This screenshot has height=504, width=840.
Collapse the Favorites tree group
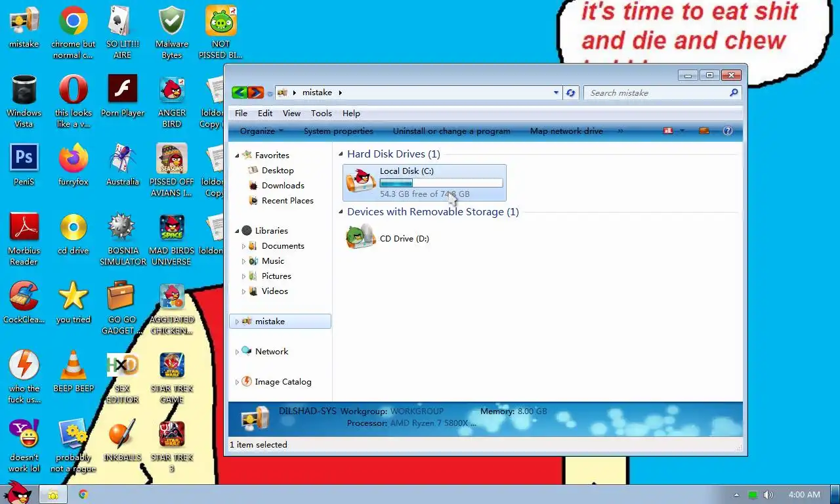[238, 156]
